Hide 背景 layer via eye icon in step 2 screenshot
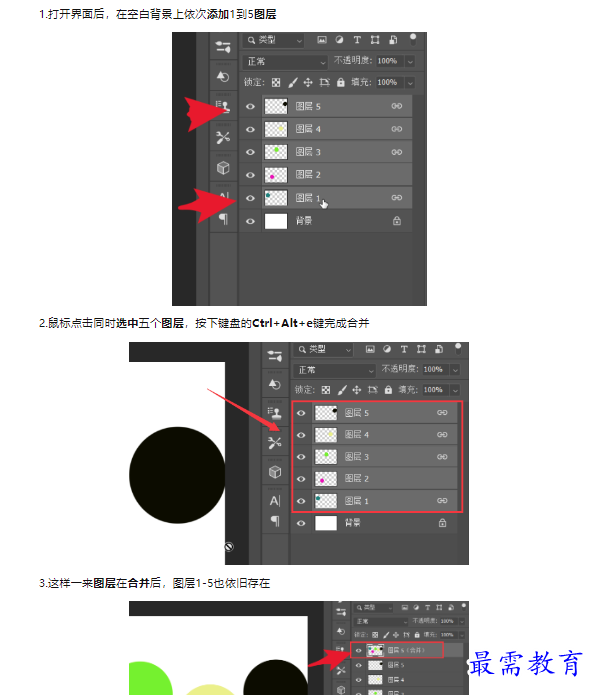This screenshot has height=695, width=591. pyautogui.click(x=301, y=523)
